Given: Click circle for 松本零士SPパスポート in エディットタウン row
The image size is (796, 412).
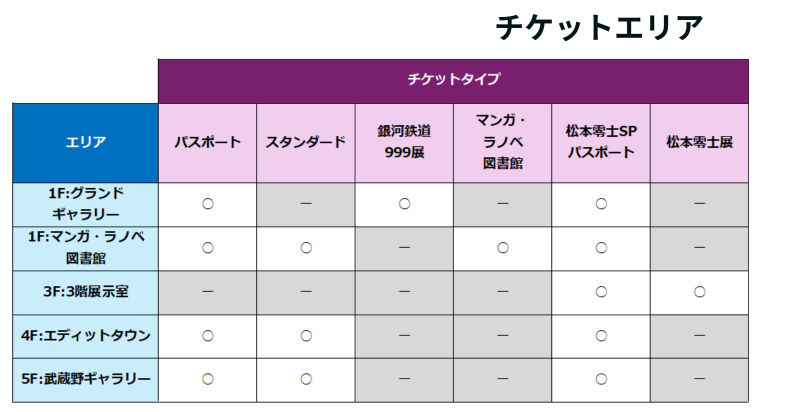Looking at the screenshot, I should [x=601, y=336].
